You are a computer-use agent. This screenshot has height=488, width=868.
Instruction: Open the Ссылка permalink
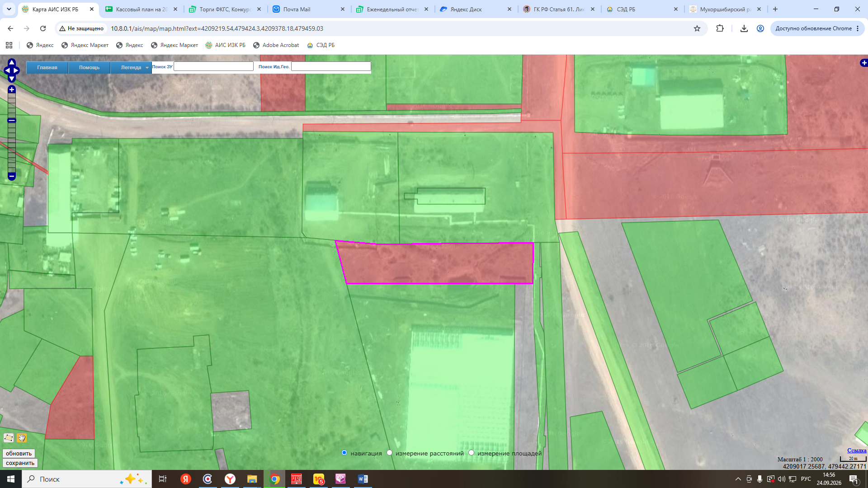857,450
